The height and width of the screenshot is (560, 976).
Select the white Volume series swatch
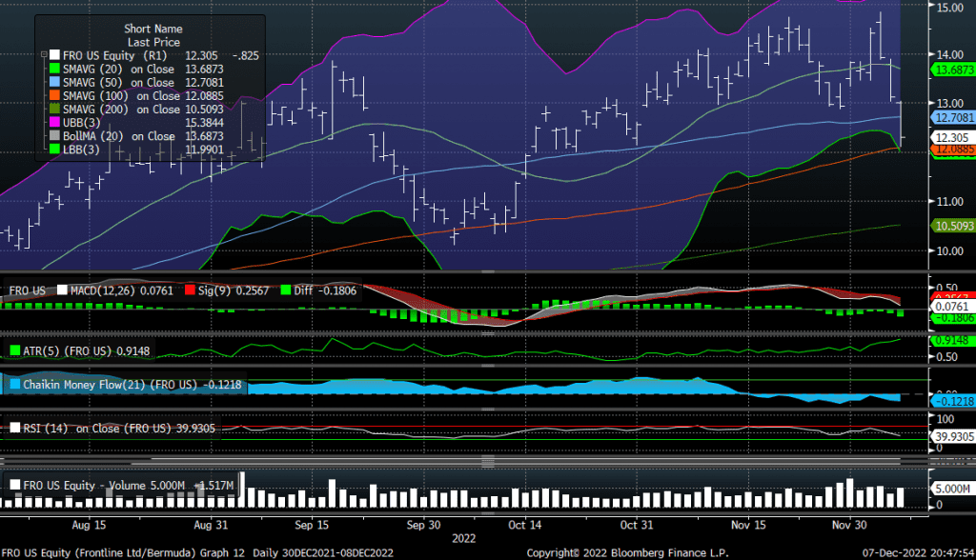click(15, 486)
